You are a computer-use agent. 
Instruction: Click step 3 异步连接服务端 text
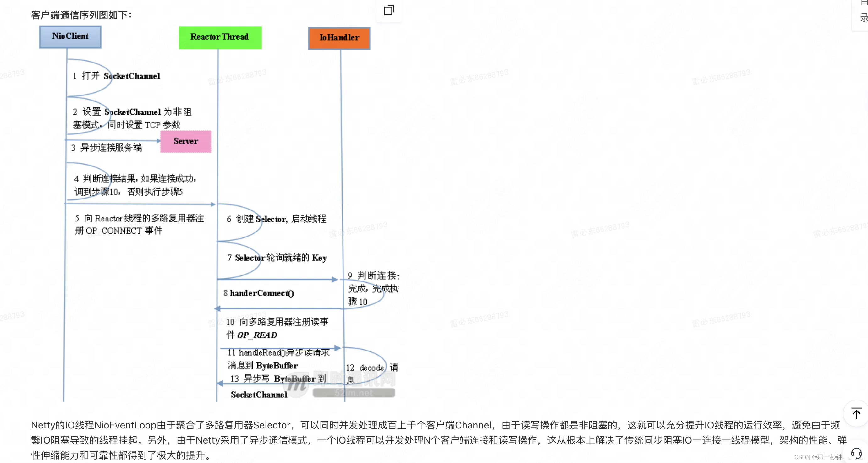pyautogui.click(x=107, y=148)
